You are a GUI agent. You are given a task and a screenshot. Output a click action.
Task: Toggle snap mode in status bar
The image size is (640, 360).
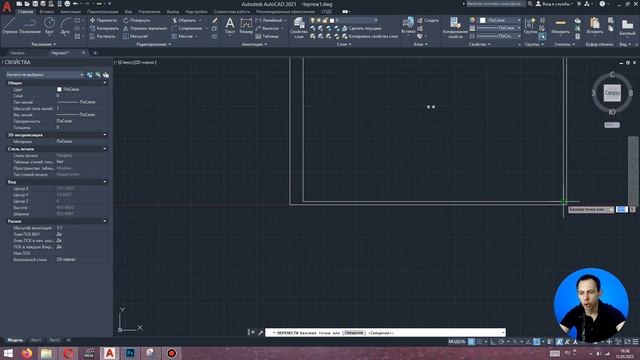479,342
